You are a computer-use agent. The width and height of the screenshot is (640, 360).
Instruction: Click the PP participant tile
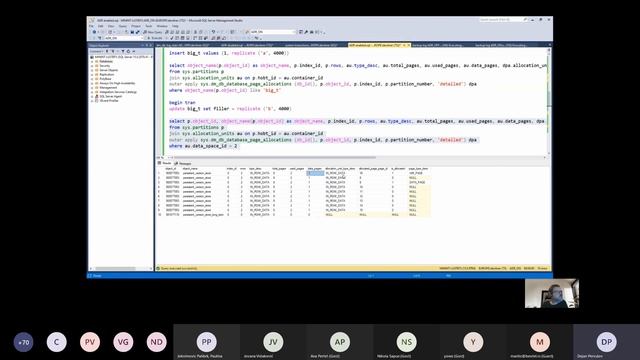(x=207, y=342)
